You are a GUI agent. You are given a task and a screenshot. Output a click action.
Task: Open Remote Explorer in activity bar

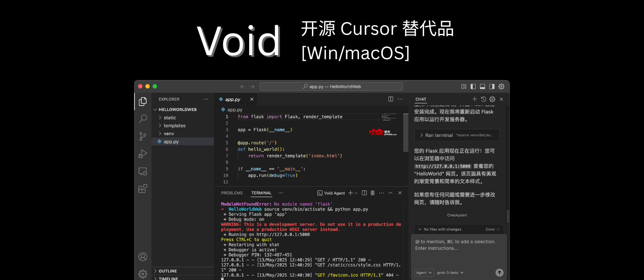143,172
